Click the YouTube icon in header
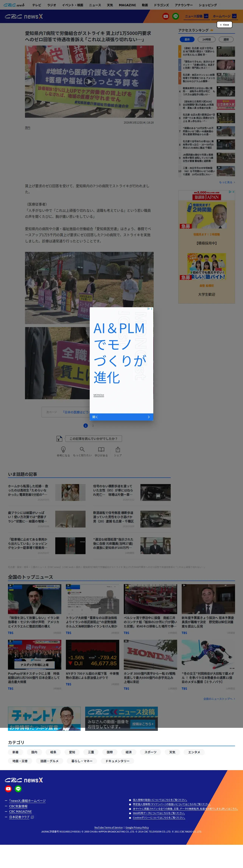The height and width of the screenshot is (868, 243). pyautogui.click(x=165, y=16)
